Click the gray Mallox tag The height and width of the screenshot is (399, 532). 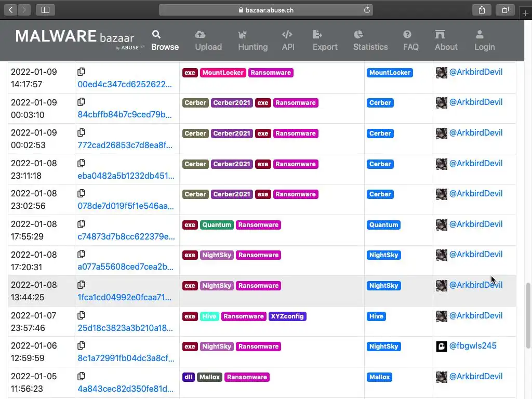coord(210,377)
